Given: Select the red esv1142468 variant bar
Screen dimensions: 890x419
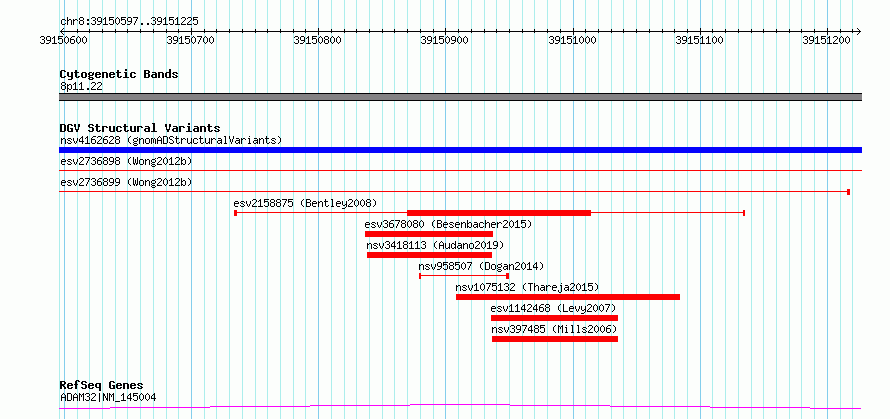Looking at the screenshot, I should 554,318.
